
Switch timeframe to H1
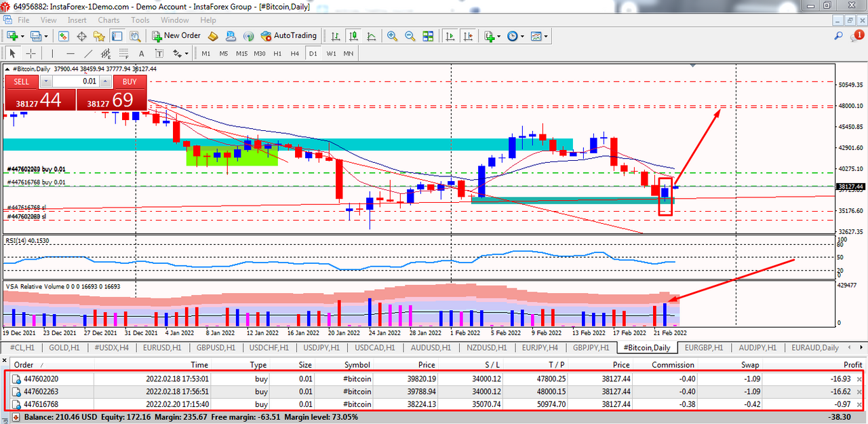(x=277, y=54)
